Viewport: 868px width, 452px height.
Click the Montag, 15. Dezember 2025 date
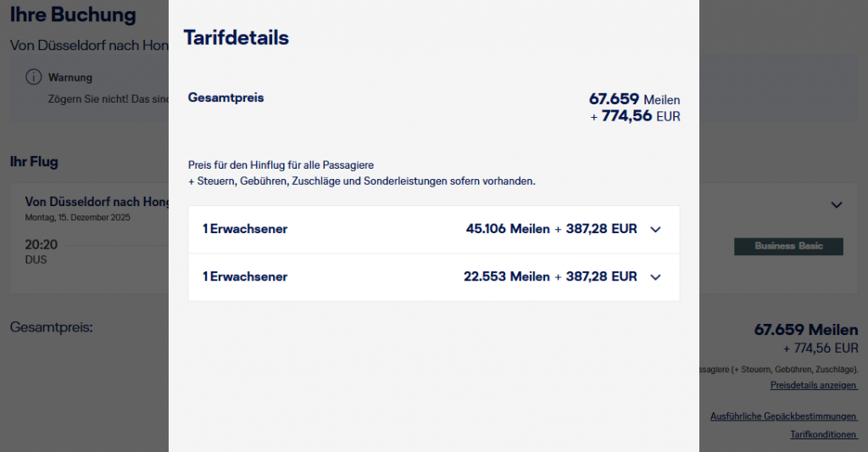[78, 217]
